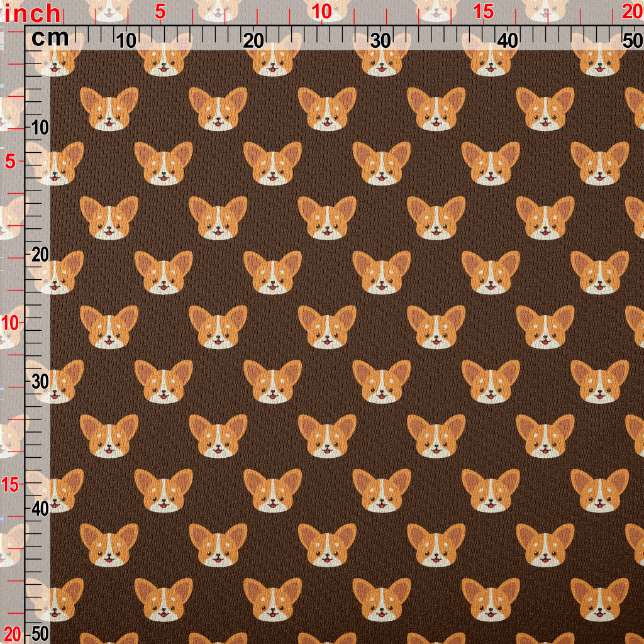The height and width of the screenshot is (644, 644).
Task: Select red 5 on the horizontal inch ruler
Action: tap(160, 13)
